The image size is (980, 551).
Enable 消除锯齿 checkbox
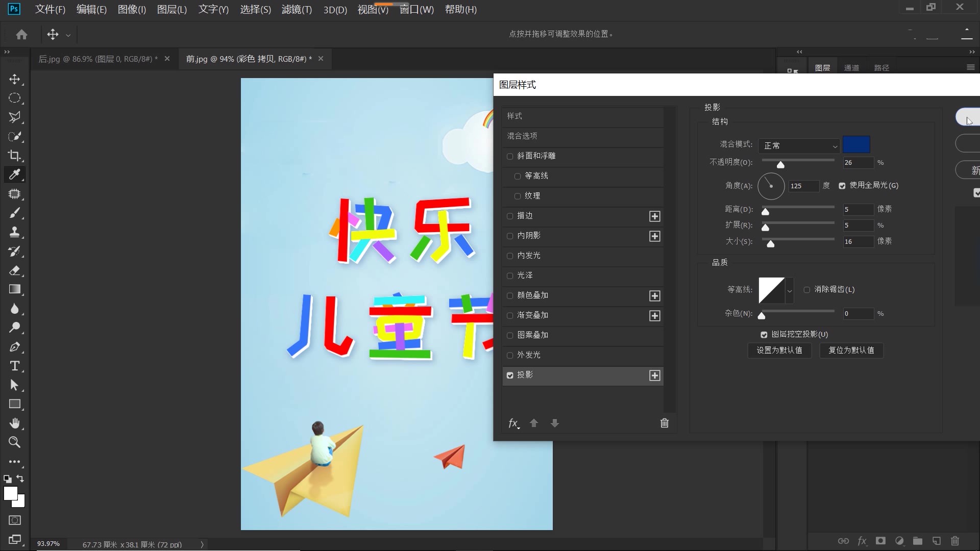807,290
